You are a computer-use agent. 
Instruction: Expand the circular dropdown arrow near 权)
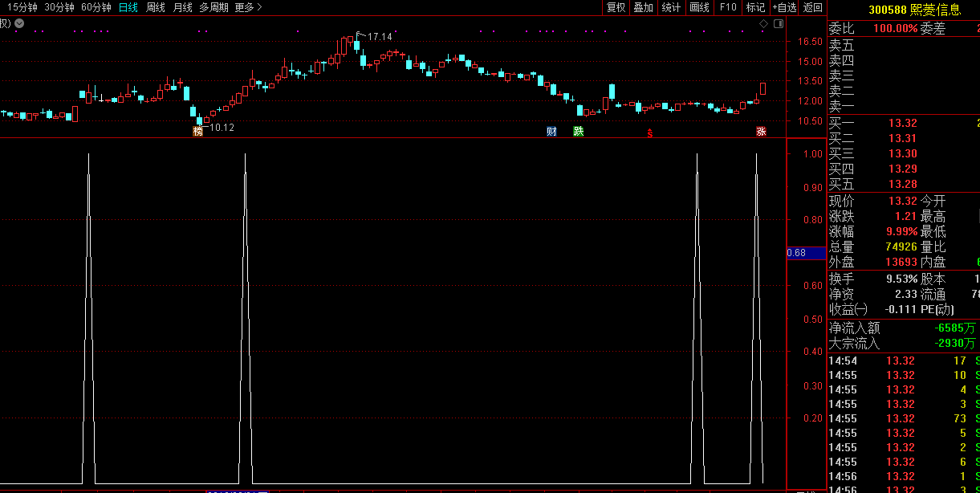pyautogui.click(x=19, y=23)
